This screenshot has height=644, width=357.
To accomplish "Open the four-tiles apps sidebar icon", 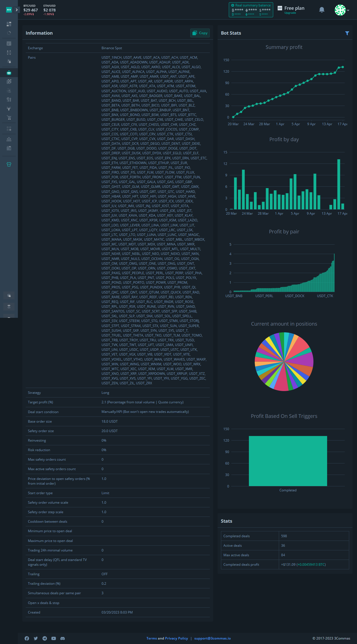I will click(9, 129).
